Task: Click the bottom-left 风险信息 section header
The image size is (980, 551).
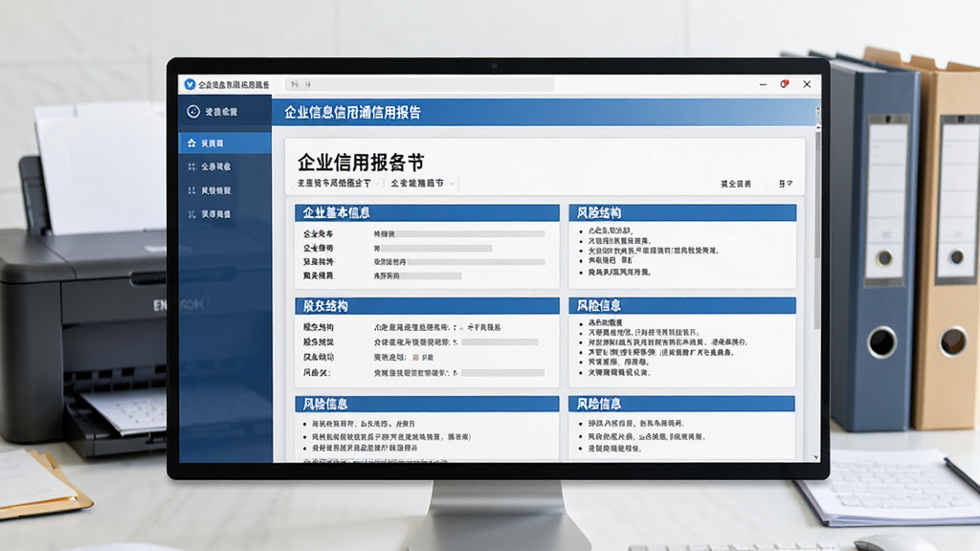Action: 427,404
